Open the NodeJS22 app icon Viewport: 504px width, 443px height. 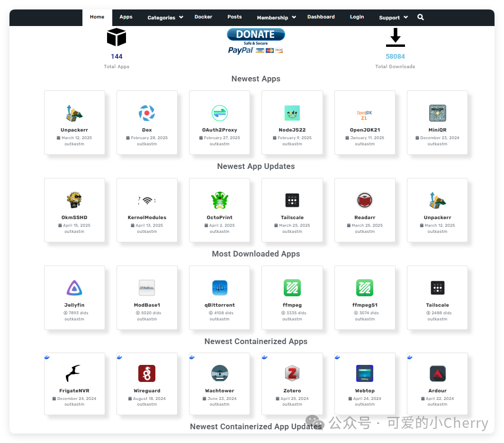coord(292,113)
